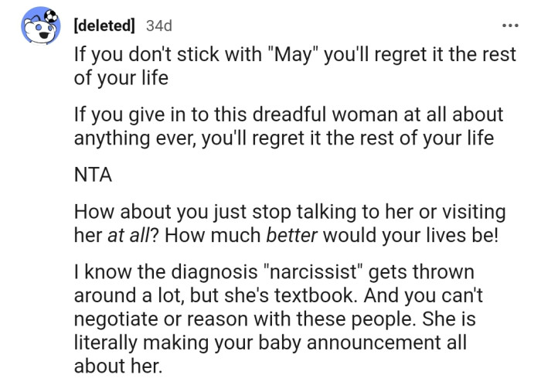
Task: Click the NTA verdict text
Action: (93, 175)
